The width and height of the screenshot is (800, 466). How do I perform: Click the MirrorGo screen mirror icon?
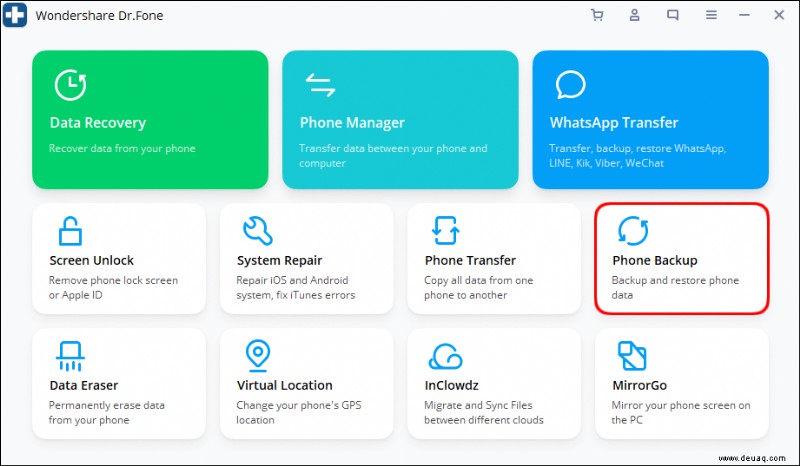632,356
